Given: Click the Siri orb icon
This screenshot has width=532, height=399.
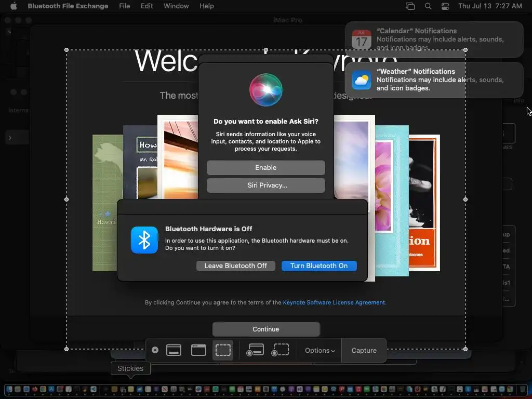Looking at the screenshot, I should (265, 90).
